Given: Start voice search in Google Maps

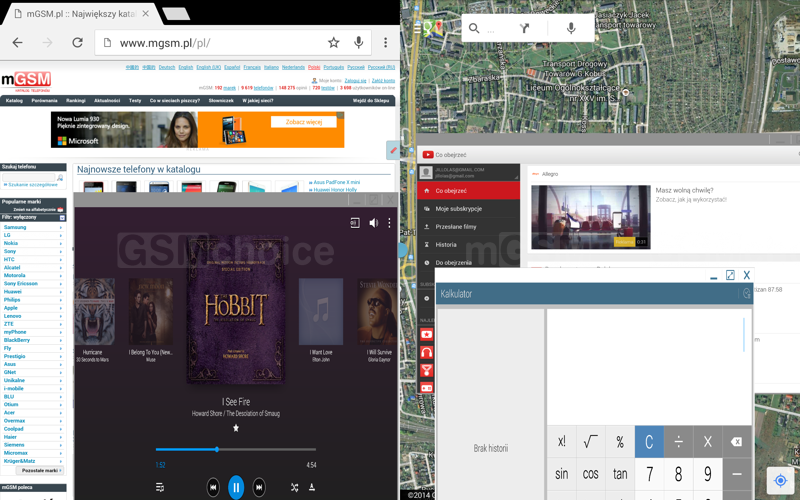Looking at the screenshot, I should [571, 28].
